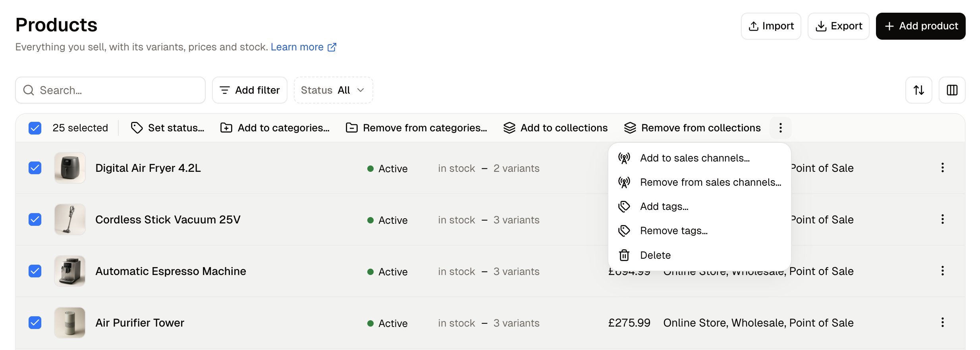Open row actions for Automatic Espresso Machine
The image size is (980, 350).
click(942, 271)
